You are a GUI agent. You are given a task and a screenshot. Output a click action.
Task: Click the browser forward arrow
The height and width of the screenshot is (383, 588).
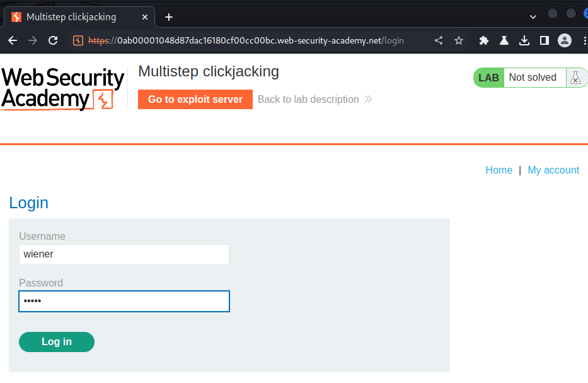[x=33, y=40]
